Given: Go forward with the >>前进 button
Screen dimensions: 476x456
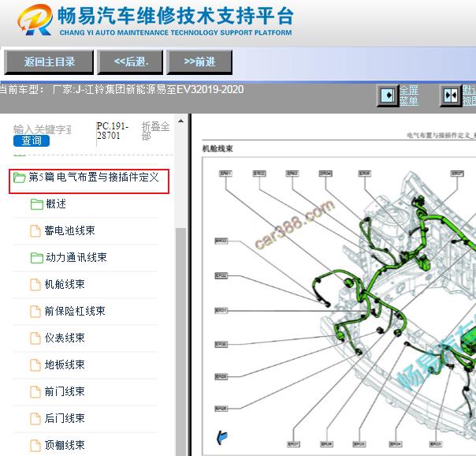Looking at the screenshot, I should point(199,62).
